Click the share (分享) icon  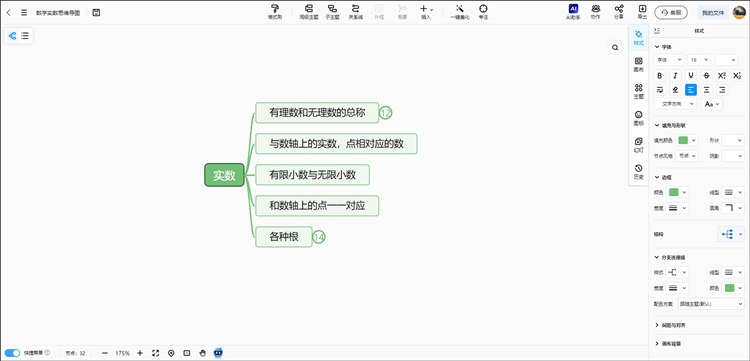point(619,12)
